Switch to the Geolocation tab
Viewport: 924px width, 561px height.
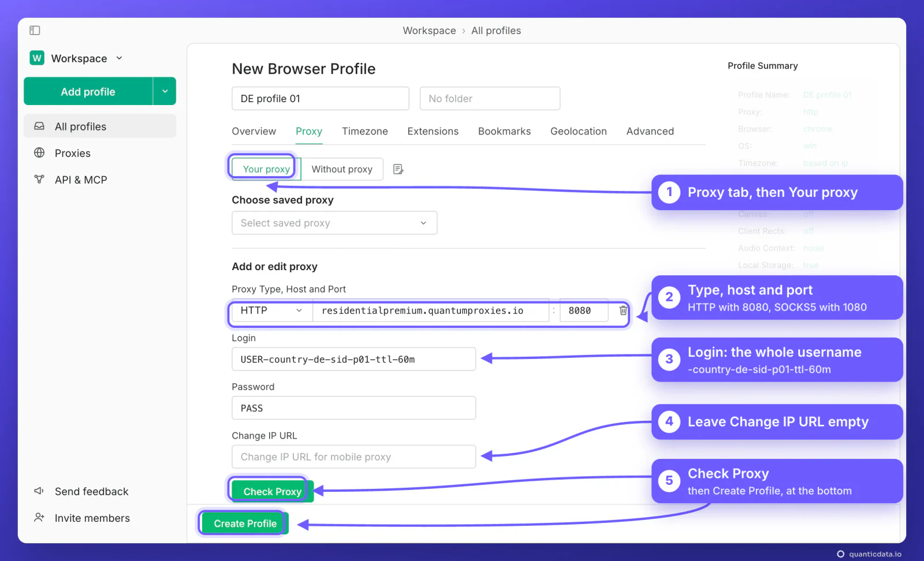click(579, 131)
